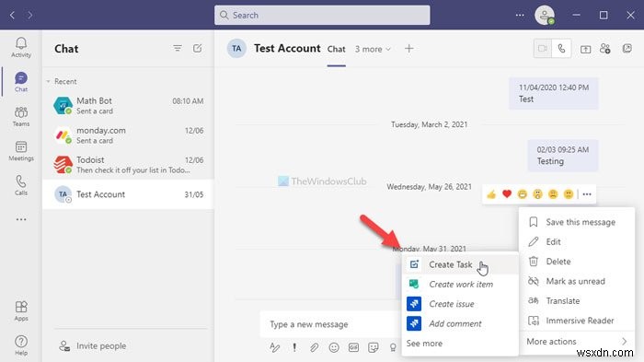Start a new chat with compose icon

point(198,49)
